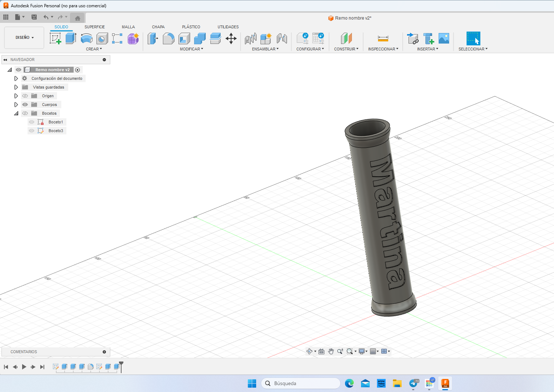Open the CREAR dropdown menu
This screenshot has width=554, height=392.
(x=94, y=49)
